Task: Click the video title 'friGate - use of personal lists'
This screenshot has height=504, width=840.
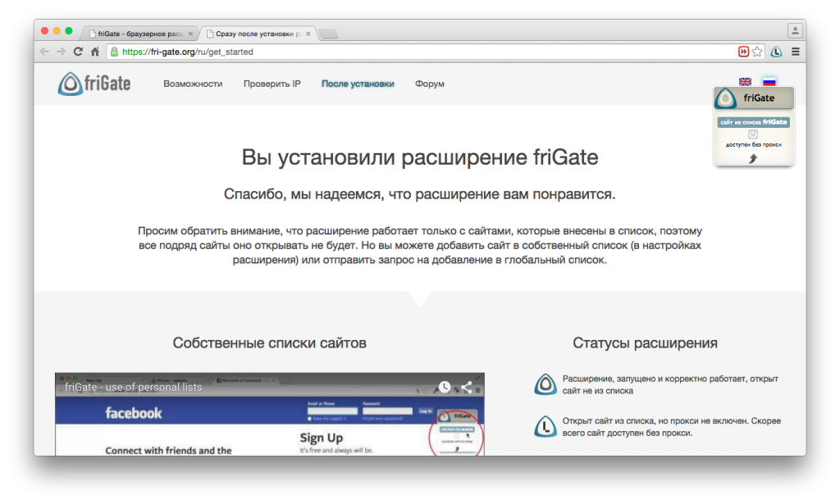Action: click(x=134, y=387)
